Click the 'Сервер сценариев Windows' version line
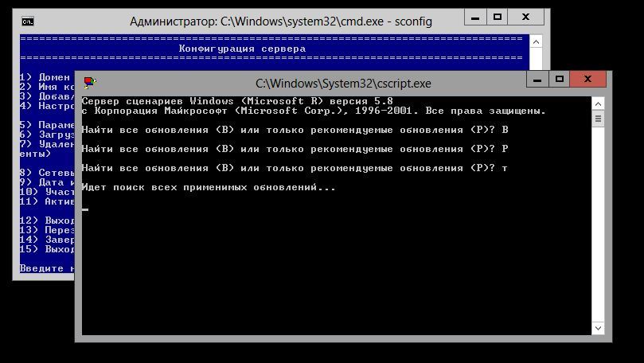 (x=237, y=101)
